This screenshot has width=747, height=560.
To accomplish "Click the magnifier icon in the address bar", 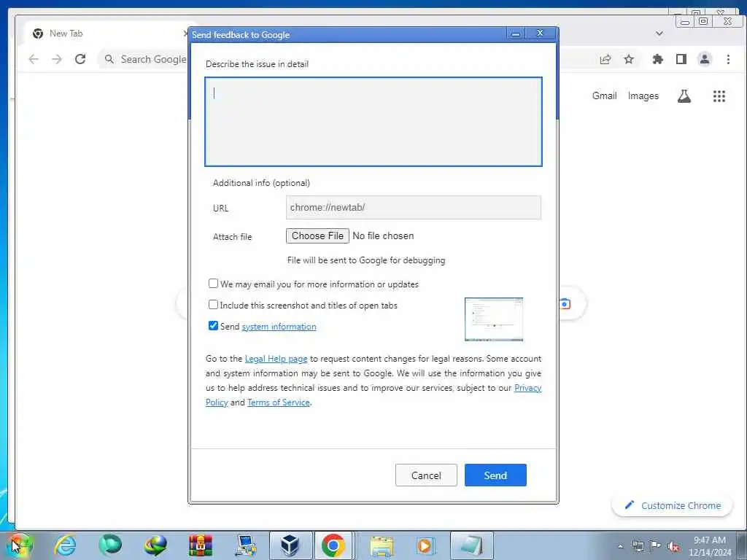I will click(109, 59).
